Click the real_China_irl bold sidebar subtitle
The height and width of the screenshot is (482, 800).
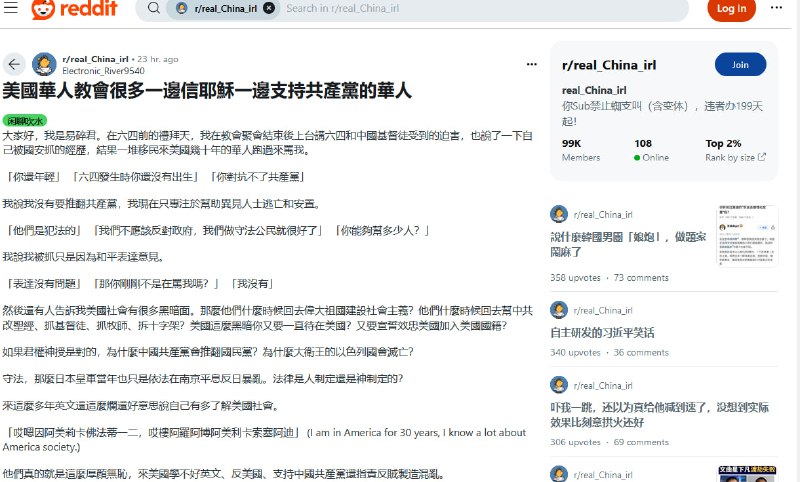tap(594, 90)
